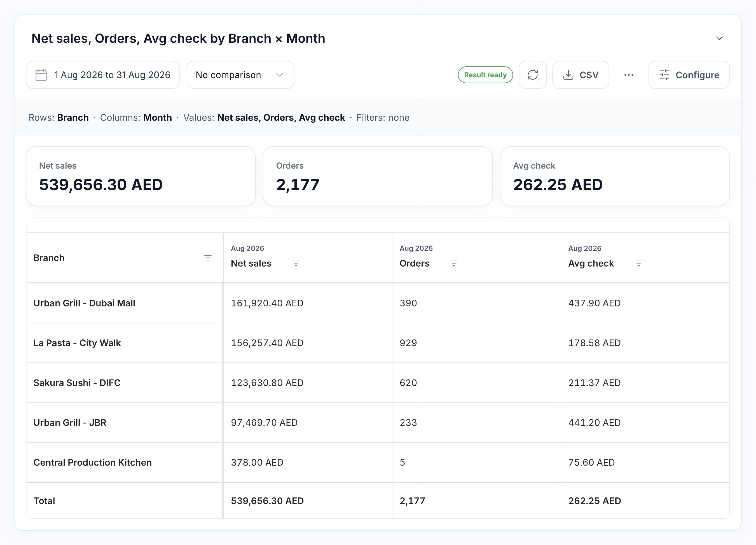Click the Avg check summary card
Screen dimensions: 756x545
point(615,176)
